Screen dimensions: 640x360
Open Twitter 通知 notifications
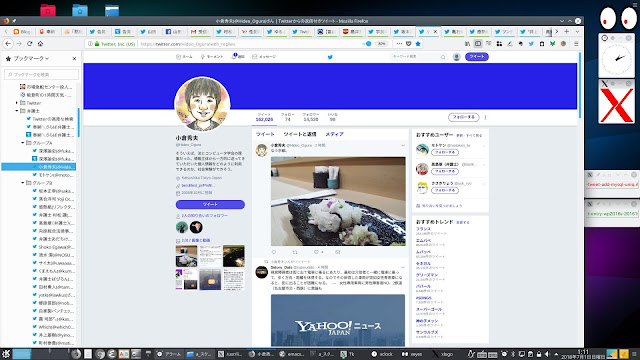click(238, 57)
